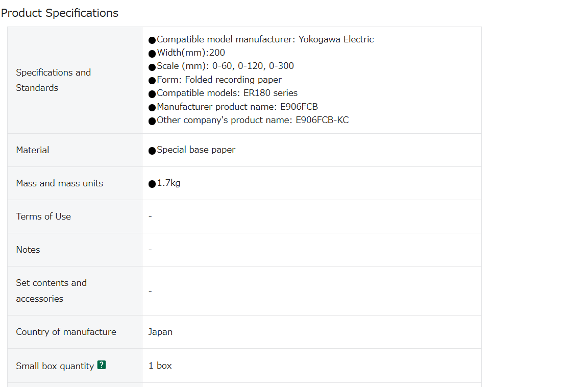Image resolution: width=588 pixels, height=387 pixels.
Task: Click the Scale (mm) values line
Action: tap(225, 66)
